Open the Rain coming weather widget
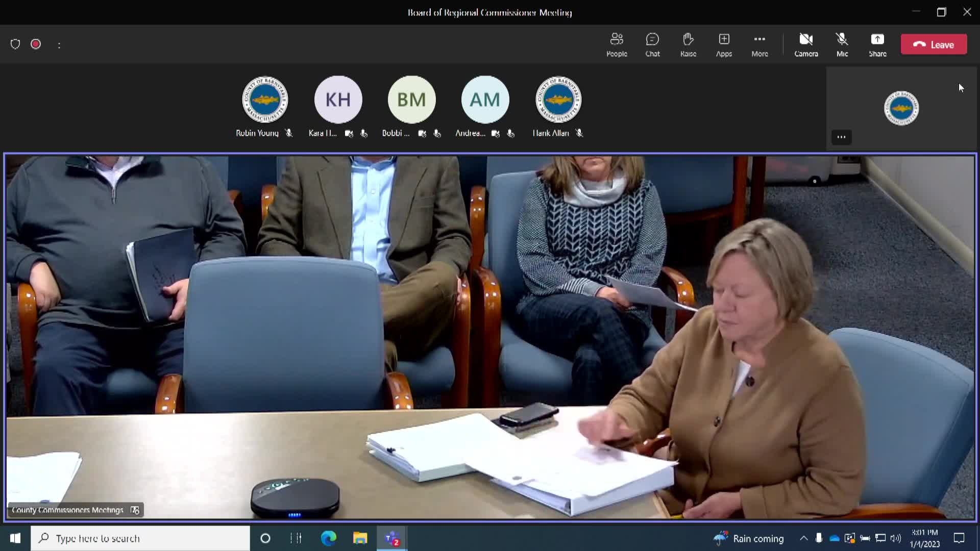 pyautogui.click(x=748, y=538)
